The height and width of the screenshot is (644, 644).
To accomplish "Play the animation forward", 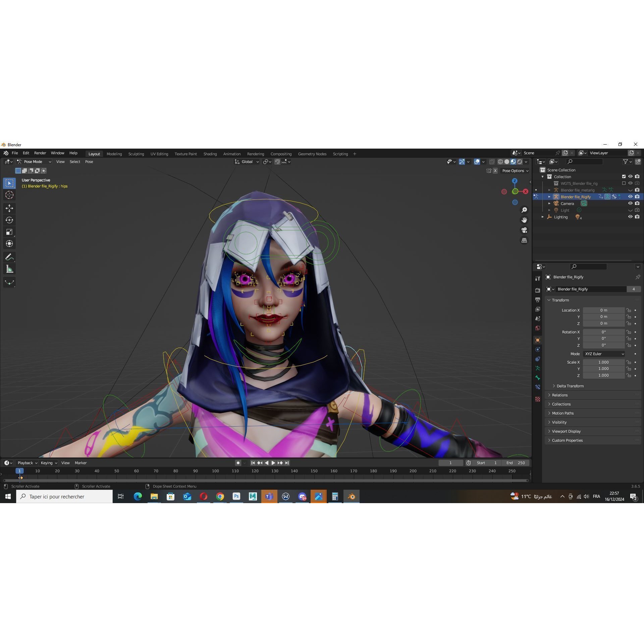I will 273,463.
